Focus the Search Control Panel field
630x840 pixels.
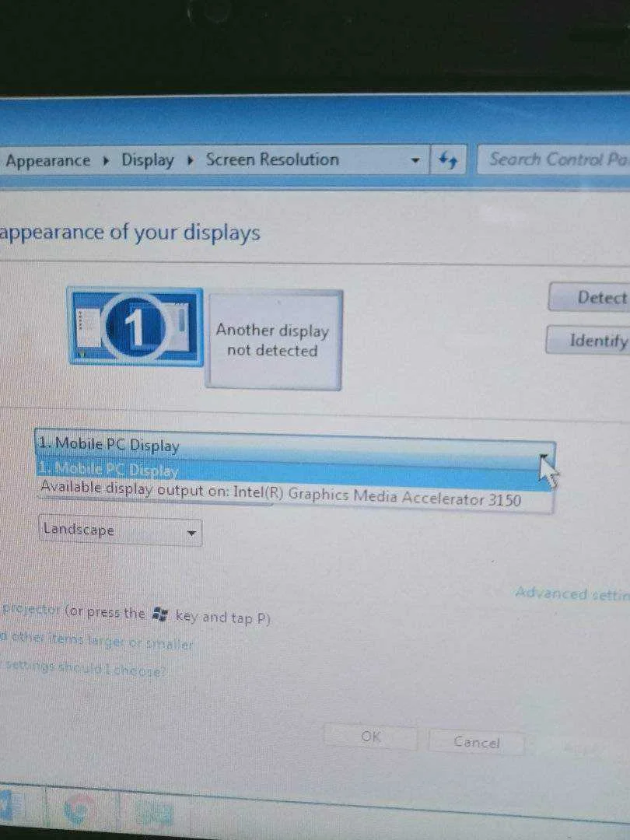pos(554,159)
